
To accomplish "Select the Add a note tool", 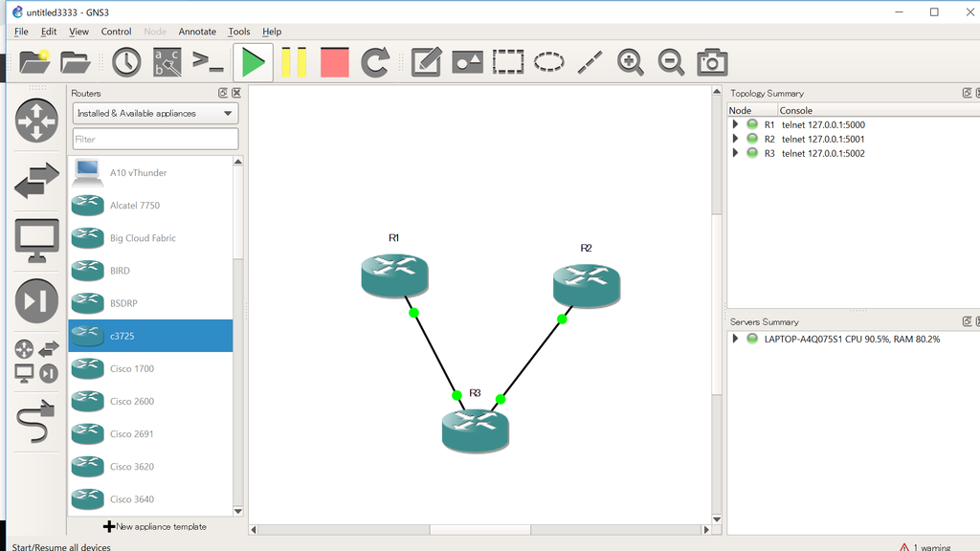I will pos(426,62).
